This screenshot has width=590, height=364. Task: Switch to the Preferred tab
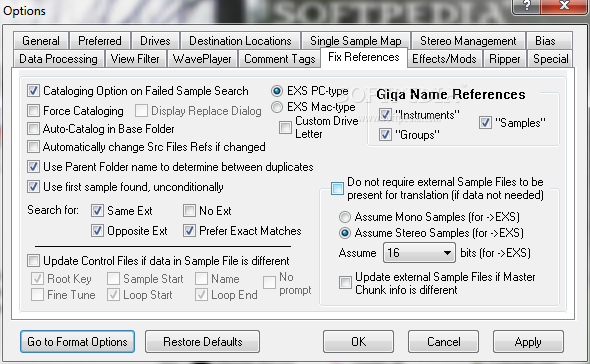(100, 41)
